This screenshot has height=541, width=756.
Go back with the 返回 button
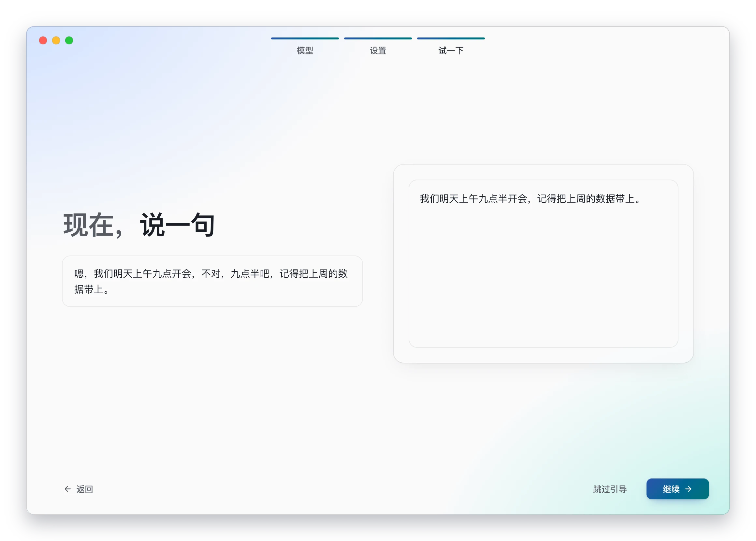(x=79, y=489)
